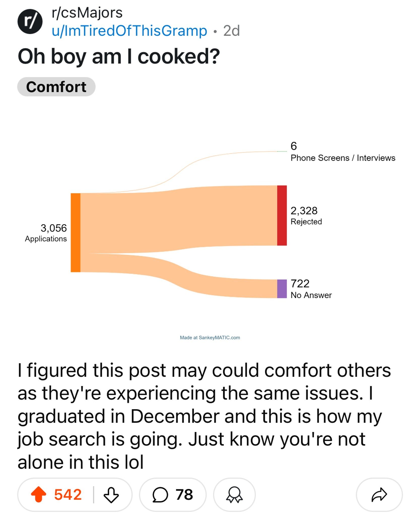Screen dimensions: 420x516
Task: Open the comments via the speech bubble icon
Action: pyautogui.click(x=160, y=495)
